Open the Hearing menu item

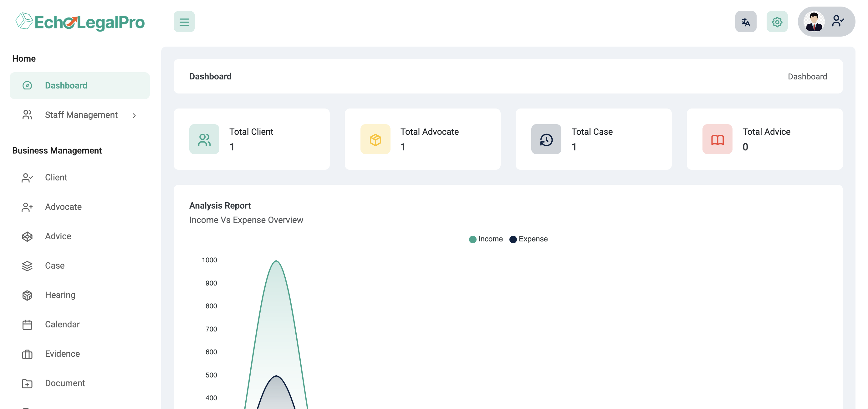pos(60,295)
